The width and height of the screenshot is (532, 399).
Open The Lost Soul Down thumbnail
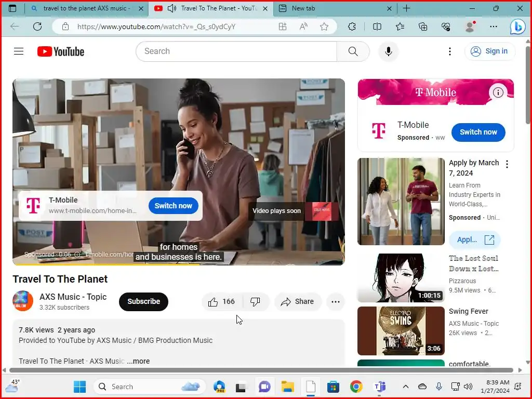point(401,278)
